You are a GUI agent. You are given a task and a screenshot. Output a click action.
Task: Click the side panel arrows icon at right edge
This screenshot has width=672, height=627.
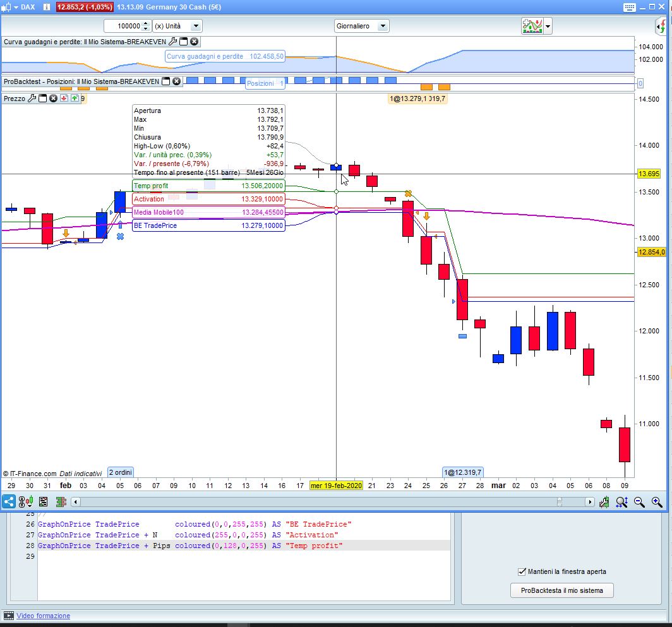(663, 27)
